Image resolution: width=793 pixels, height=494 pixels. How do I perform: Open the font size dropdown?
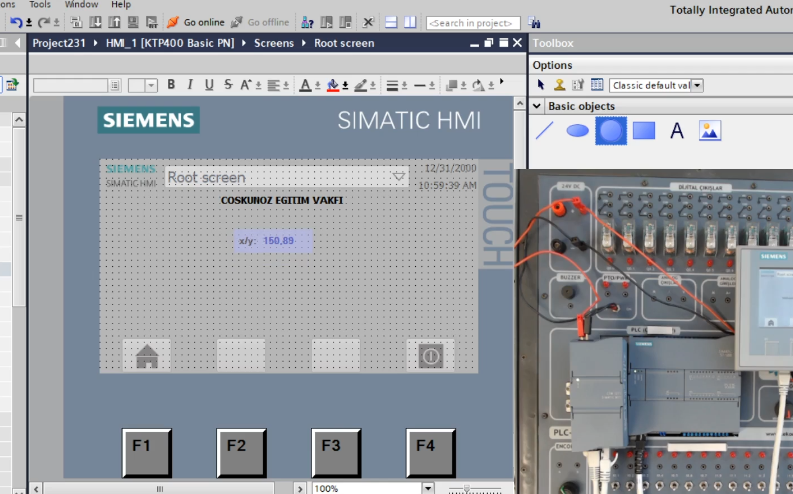pyautogui.click(x=151, y=85)
